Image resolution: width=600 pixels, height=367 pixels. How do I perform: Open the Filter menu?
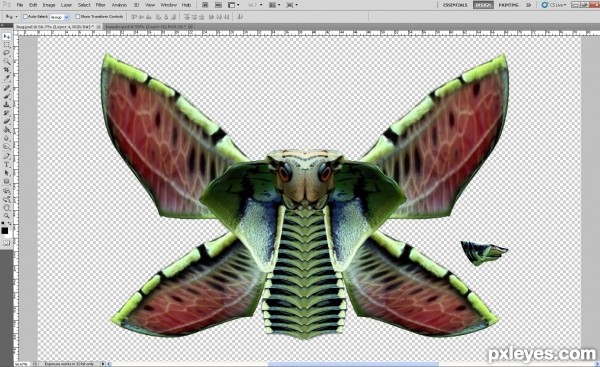101,5
